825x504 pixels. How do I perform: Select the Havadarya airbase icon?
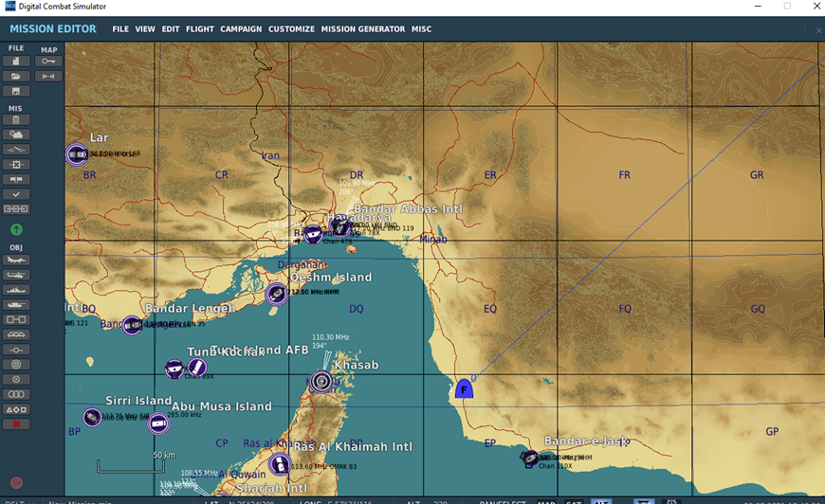313,234
